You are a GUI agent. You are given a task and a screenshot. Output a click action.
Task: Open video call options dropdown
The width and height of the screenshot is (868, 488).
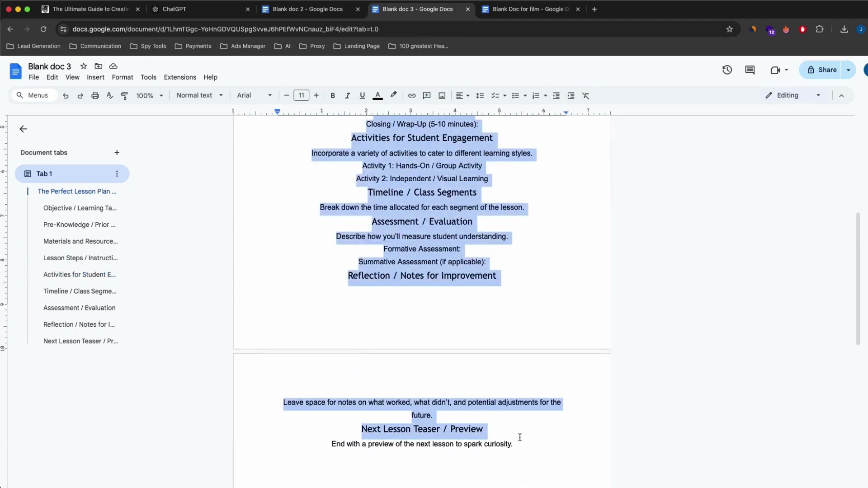click(787, 70)
